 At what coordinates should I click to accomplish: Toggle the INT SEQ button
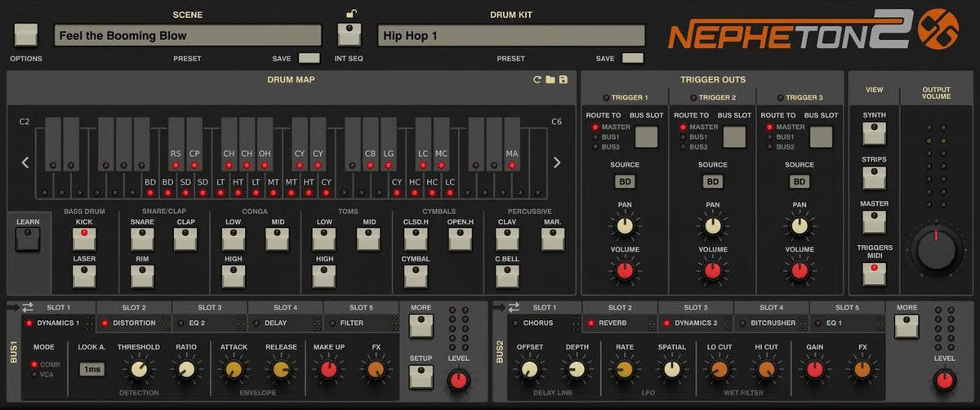point(350,34)
